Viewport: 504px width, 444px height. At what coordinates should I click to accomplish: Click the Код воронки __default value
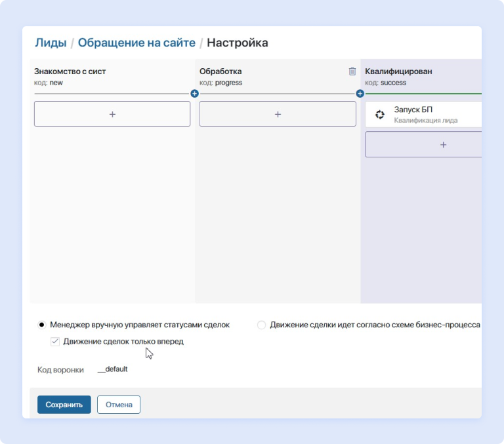point(112,369)
